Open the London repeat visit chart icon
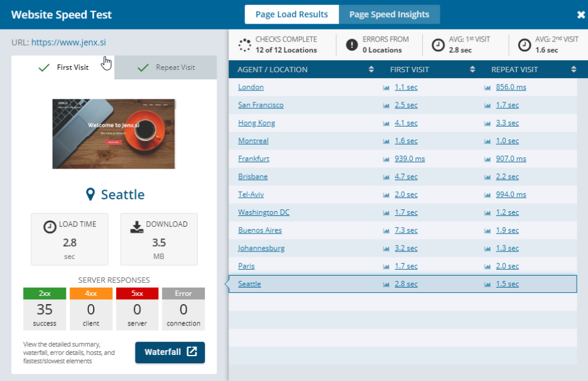This screenshot has height=381, width=588. (487, 88)
